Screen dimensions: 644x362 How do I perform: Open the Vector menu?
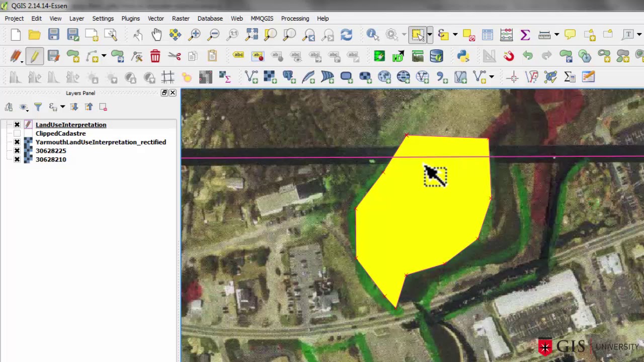coord(156,19)
